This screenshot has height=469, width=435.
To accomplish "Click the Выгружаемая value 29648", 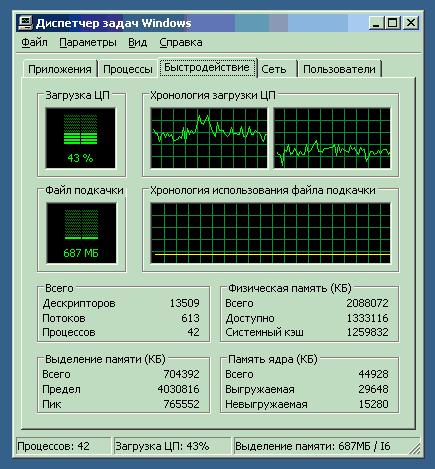I will [x=373, y=389].
